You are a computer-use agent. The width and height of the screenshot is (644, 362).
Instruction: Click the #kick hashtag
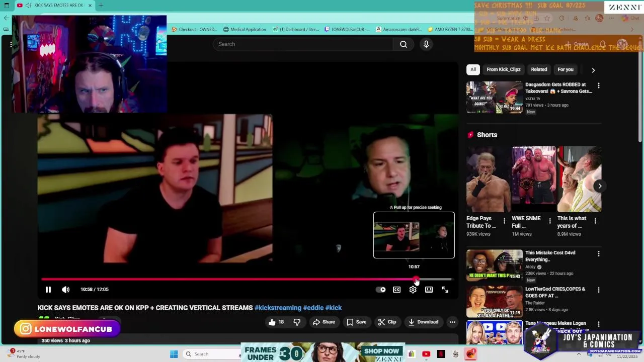point(334,308)
